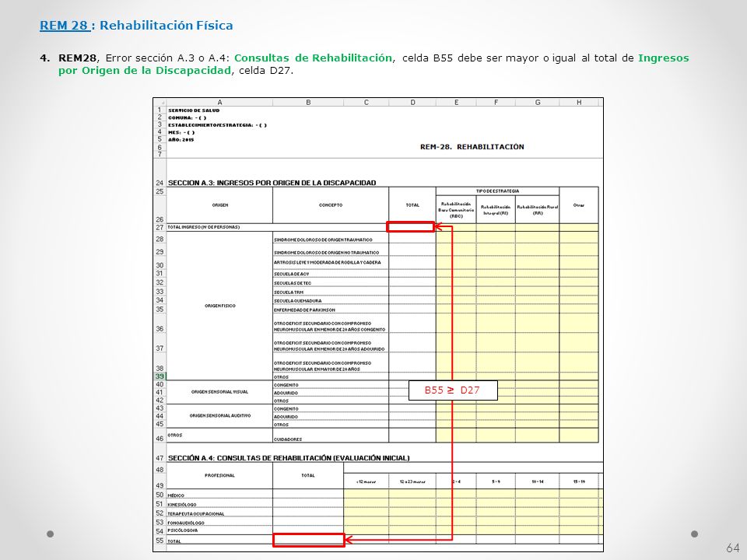Select column D header in spreadsheet
This screenshot has width=747, height=560.
point(412,103)
